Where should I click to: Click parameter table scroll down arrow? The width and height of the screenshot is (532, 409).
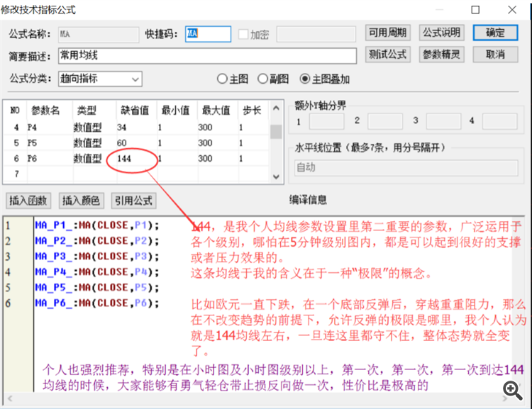point(276,177)
